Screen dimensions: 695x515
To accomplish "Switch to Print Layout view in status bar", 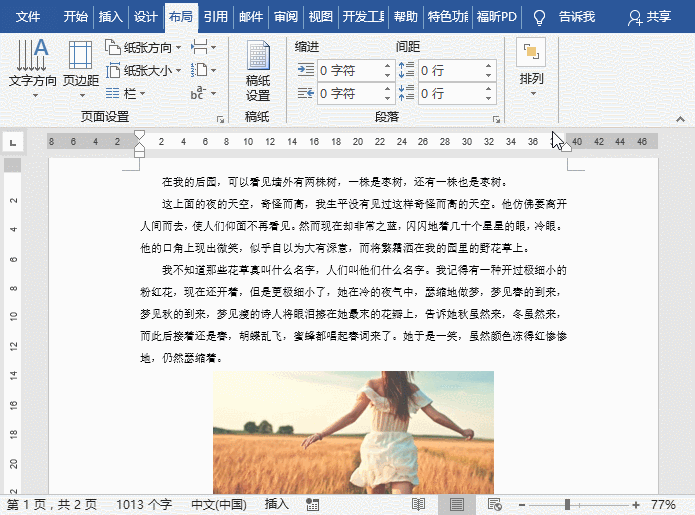I will click(x=456, y=504).
